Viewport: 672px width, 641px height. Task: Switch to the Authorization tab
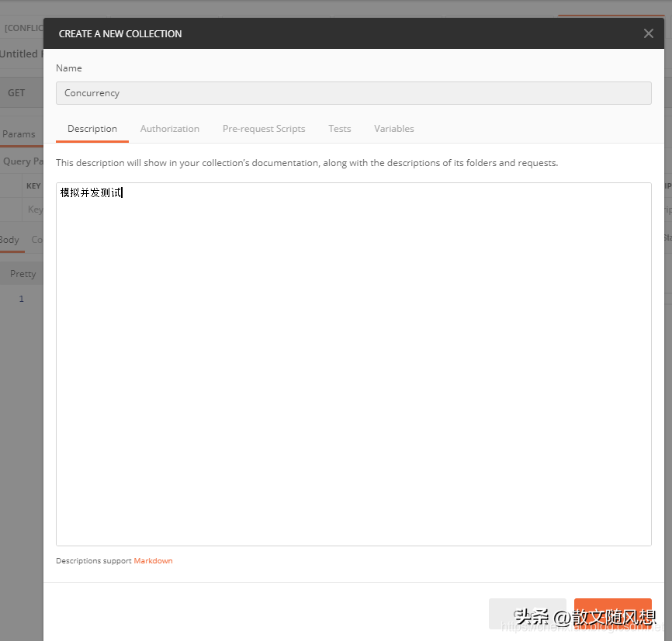pos(170,129)
